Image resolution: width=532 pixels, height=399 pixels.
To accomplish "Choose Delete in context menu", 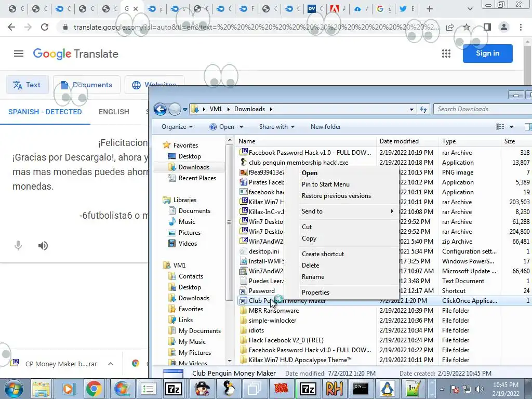I will (x=310, y=265).
